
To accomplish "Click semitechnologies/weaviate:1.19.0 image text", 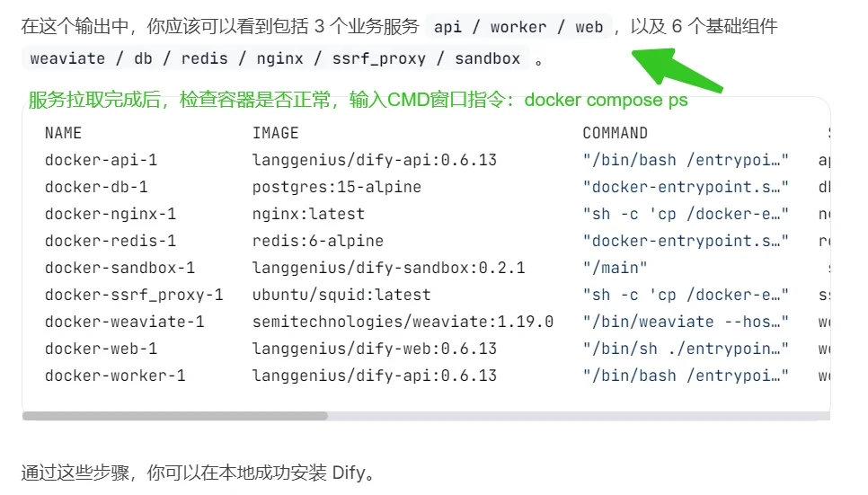I will coord(403,322).
